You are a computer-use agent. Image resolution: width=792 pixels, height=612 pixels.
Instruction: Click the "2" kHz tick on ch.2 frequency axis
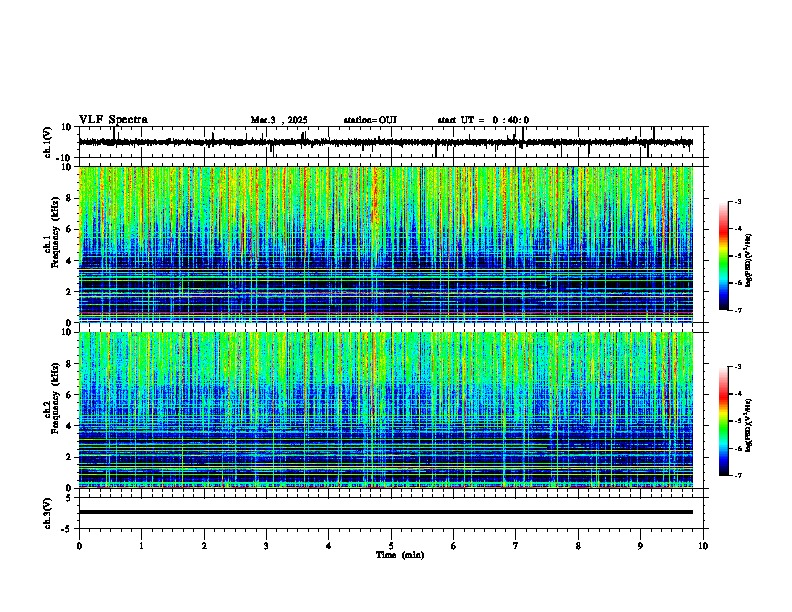70,457
